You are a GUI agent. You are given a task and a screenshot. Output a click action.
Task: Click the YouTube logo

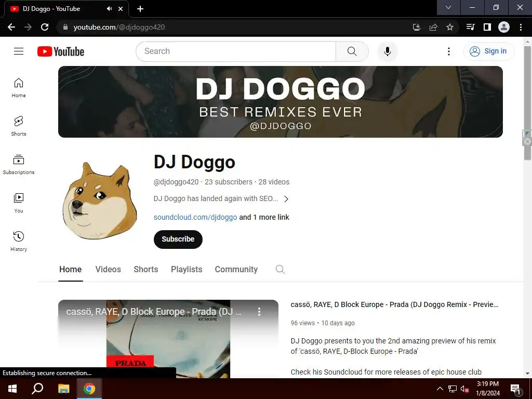pos(61,51)
